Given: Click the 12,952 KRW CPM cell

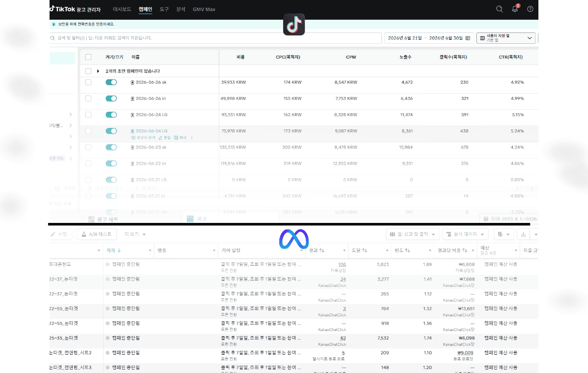Looking at the screenshot, I should pos(345,163).
